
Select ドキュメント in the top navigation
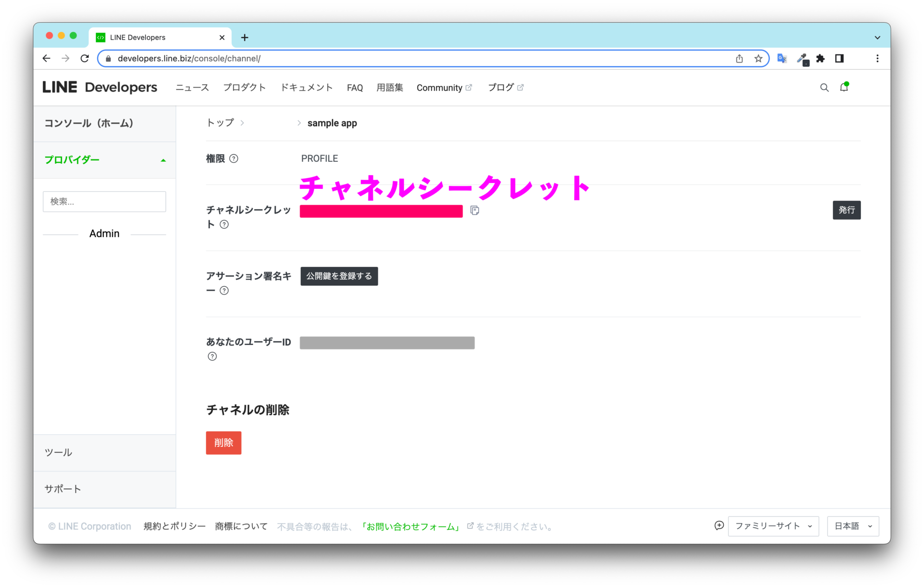pos(307,87)
